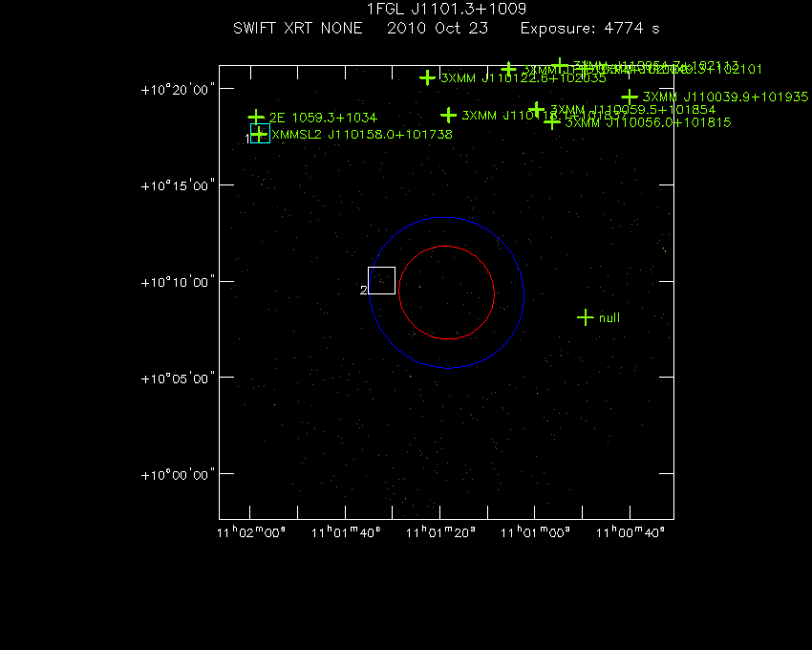Click the 11h01m40s right ascension label

pyautogui.click(x=346, y=532)
